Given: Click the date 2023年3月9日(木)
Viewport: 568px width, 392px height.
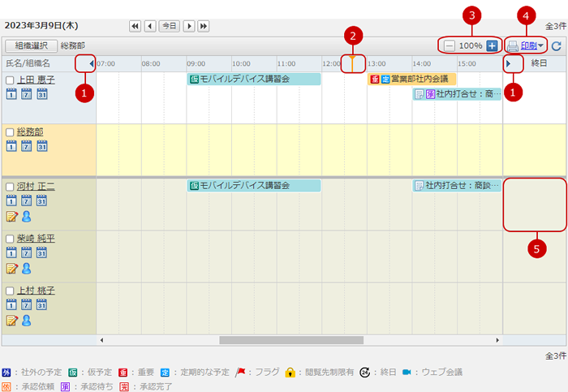Looking at the screenshot, I should point(41,25).
